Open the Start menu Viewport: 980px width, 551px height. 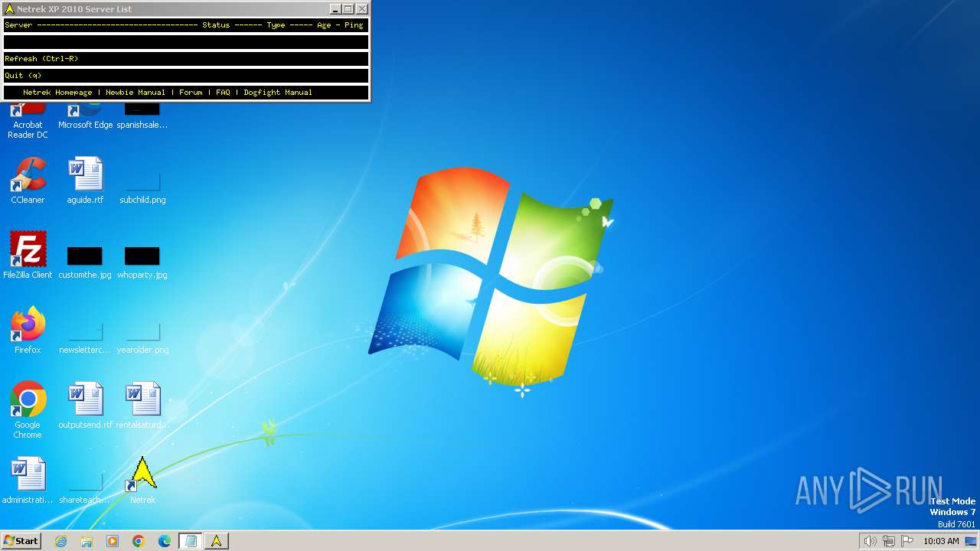[x=21, y=541]
